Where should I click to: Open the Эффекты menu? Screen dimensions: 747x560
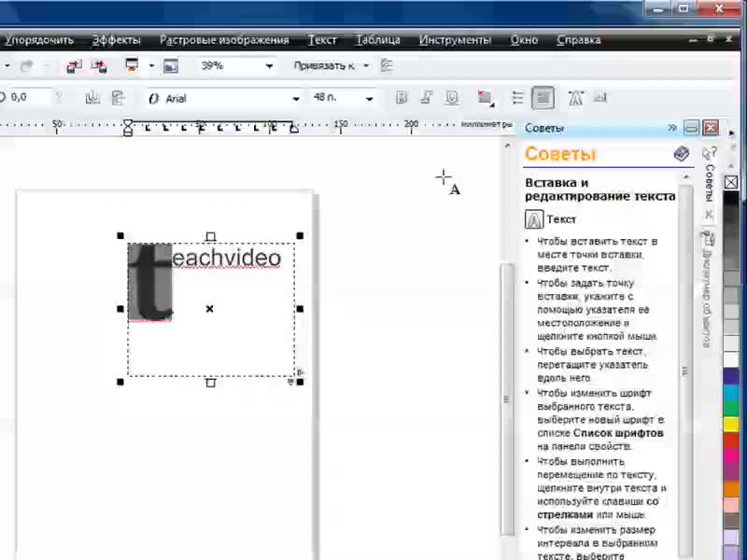point(116,40)
